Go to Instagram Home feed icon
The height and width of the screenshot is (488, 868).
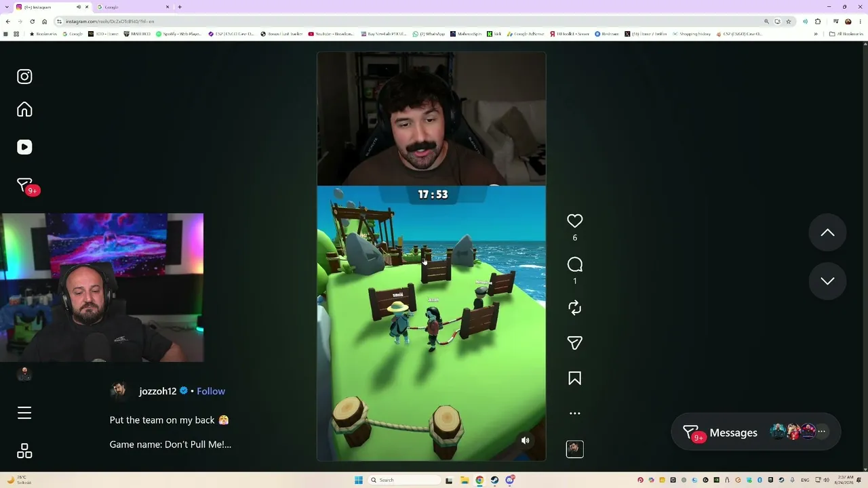pos(24,110)
